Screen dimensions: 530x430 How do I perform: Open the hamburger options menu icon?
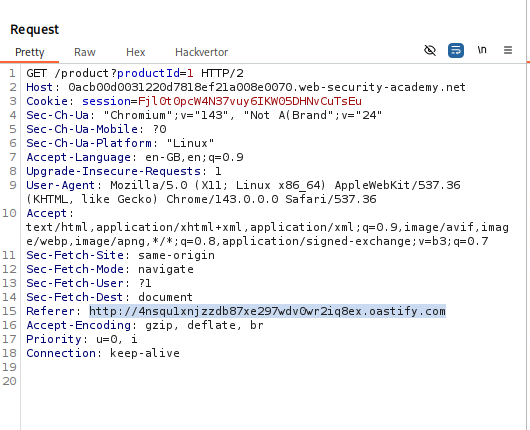pos(508,50)
